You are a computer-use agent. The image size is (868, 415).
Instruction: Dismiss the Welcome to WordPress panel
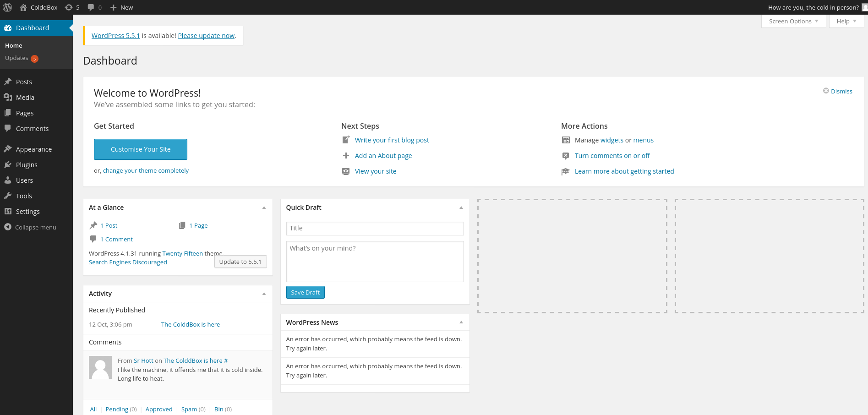[838, 91]
